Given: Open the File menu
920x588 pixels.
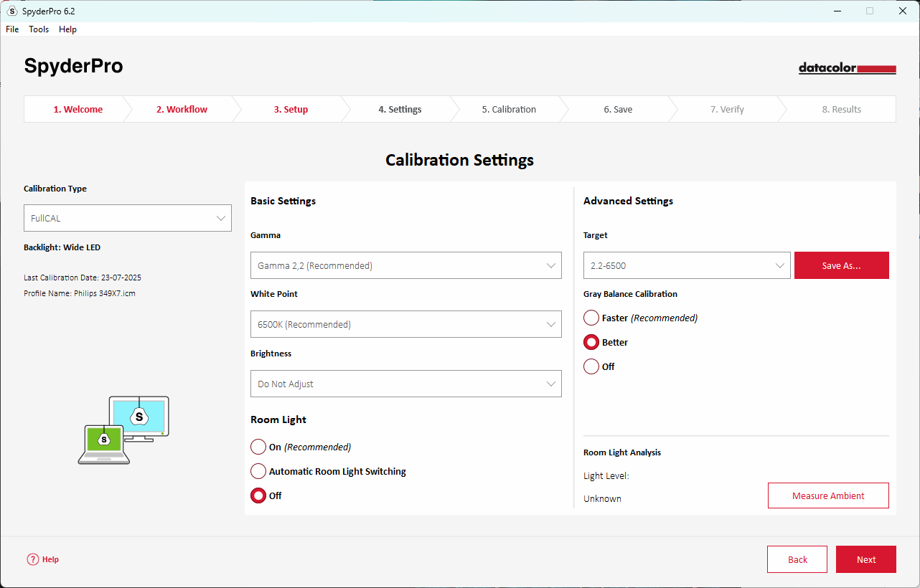Looking at the screenshot, I should click(12, 29).
